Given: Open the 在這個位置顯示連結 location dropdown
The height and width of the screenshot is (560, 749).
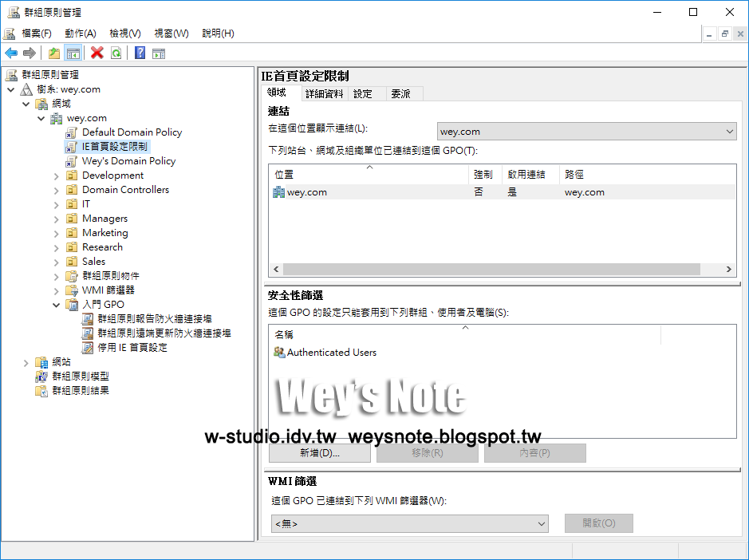Looking at the screenshot, I should [x=586, y=132].
